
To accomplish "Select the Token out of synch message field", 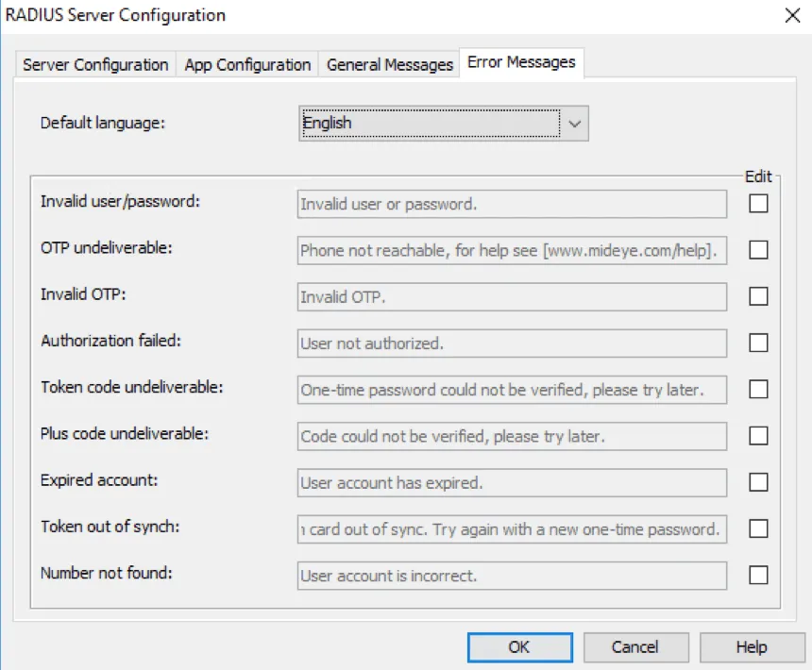I will (512, 528).
